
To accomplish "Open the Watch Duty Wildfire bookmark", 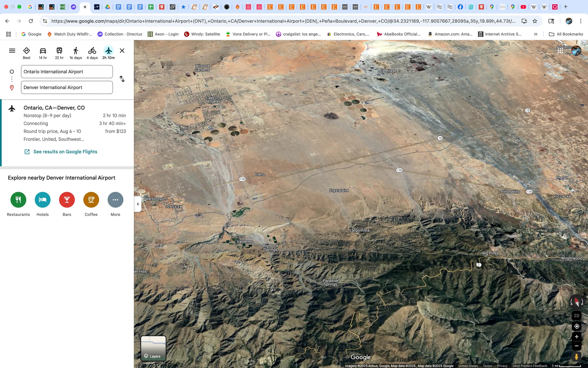I will [70, 34].
